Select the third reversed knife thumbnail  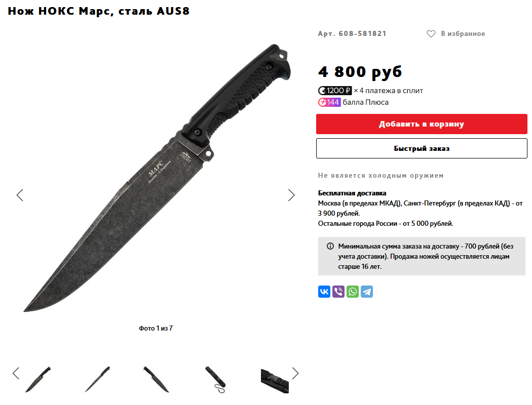(156, 380)
